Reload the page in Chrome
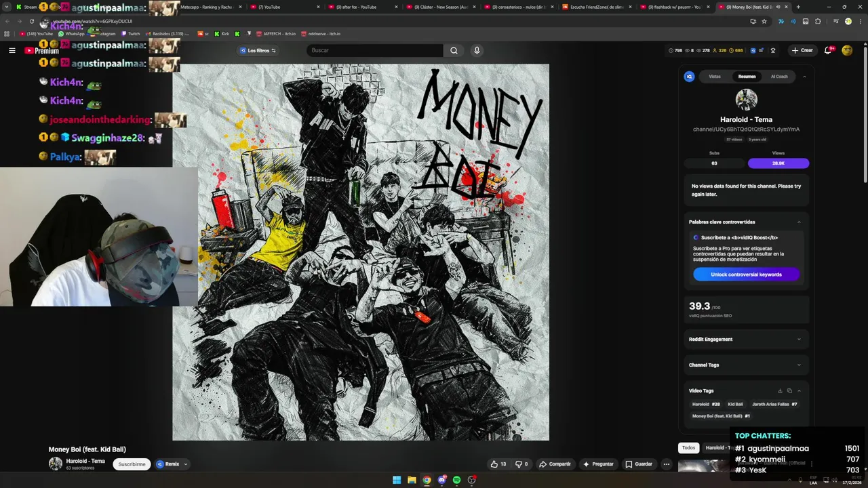 (x=31, y=21)
